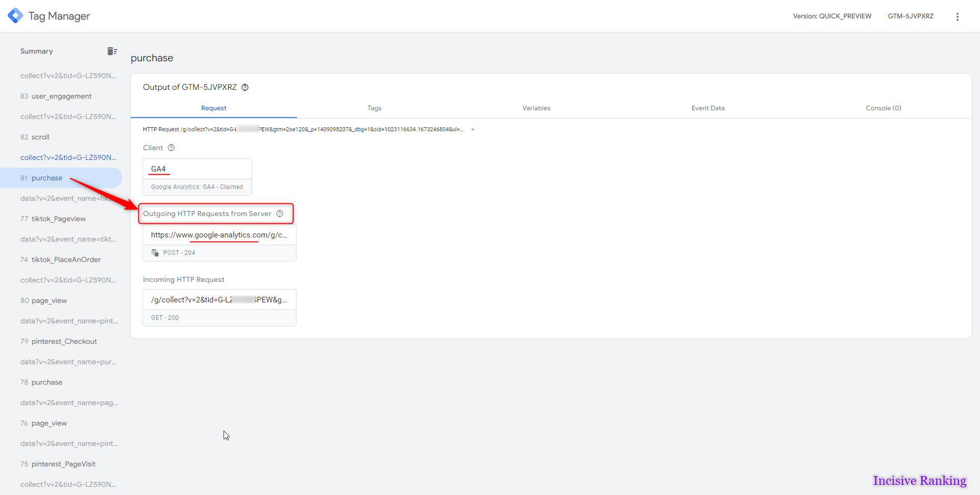
Task: Copy the POST - 204 request details
Action: click(155, 252)
